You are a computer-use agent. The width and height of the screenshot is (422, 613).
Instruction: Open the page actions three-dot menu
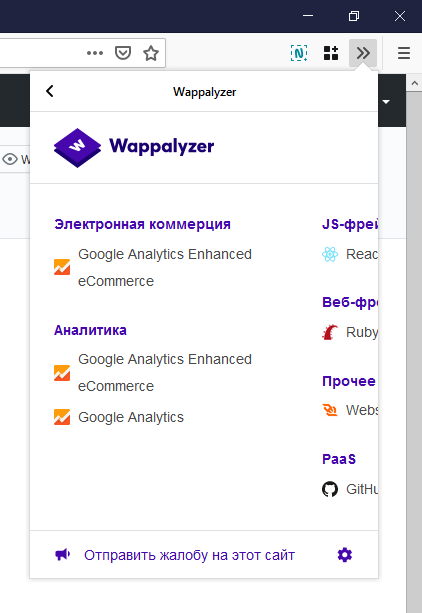click(x=95, y=53)
